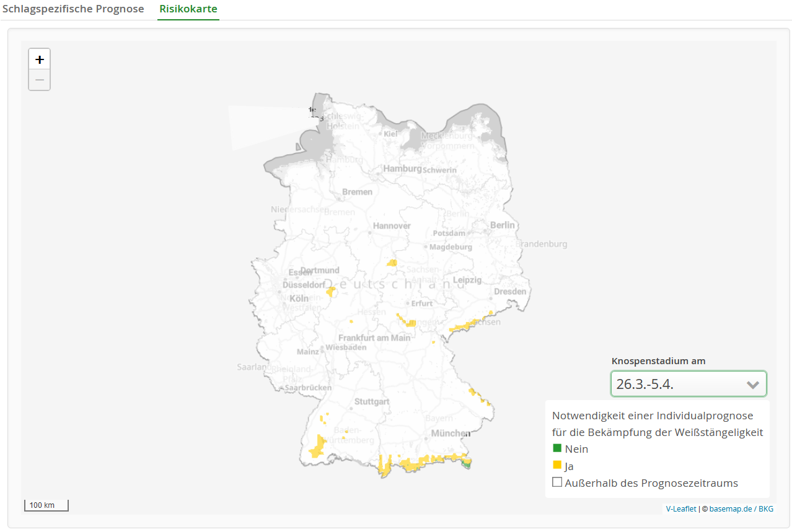Click the green area southeast of München
This screenshot has height=532, width=792.
[467, 463]
